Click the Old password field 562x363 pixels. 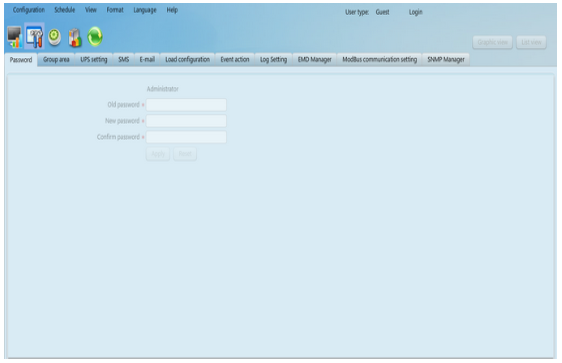pyautogui.click(x=186, y=105)
